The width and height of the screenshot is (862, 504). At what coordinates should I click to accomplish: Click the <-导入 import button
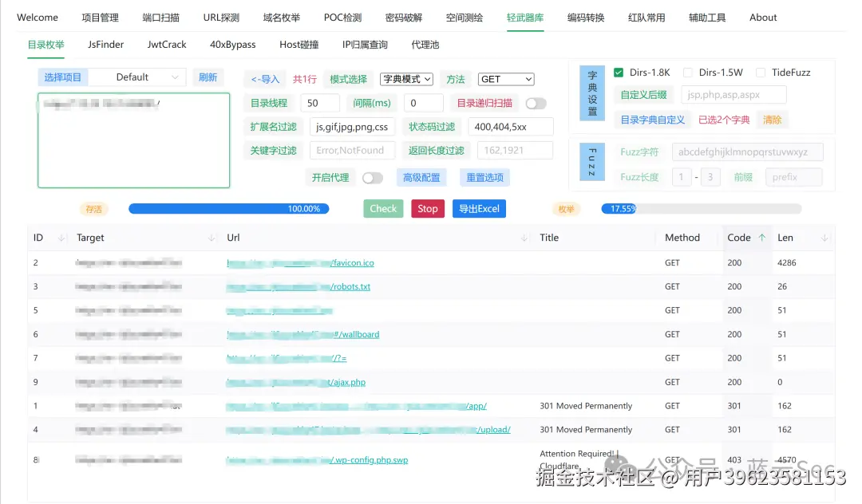tap(265, 79)
